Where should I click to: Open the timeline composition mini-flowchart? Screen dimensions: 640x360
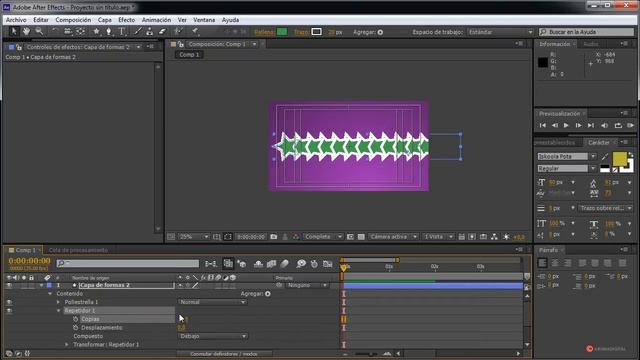pyautogui.click(x=211, y=264)
